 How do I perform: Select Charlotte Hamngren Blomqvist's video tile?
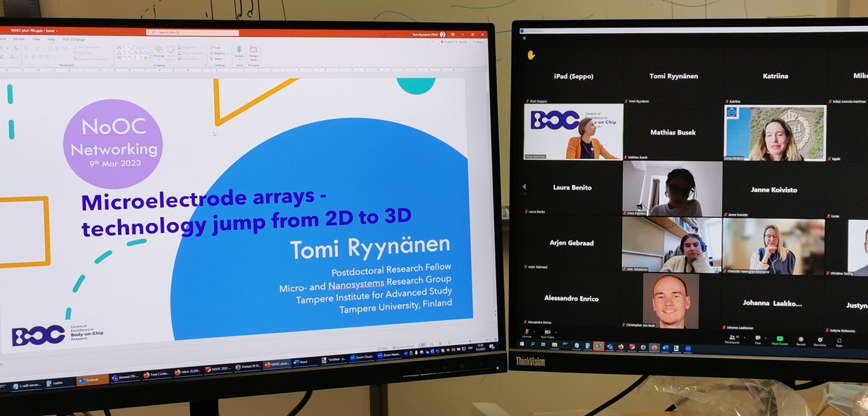tap(773, 246)
